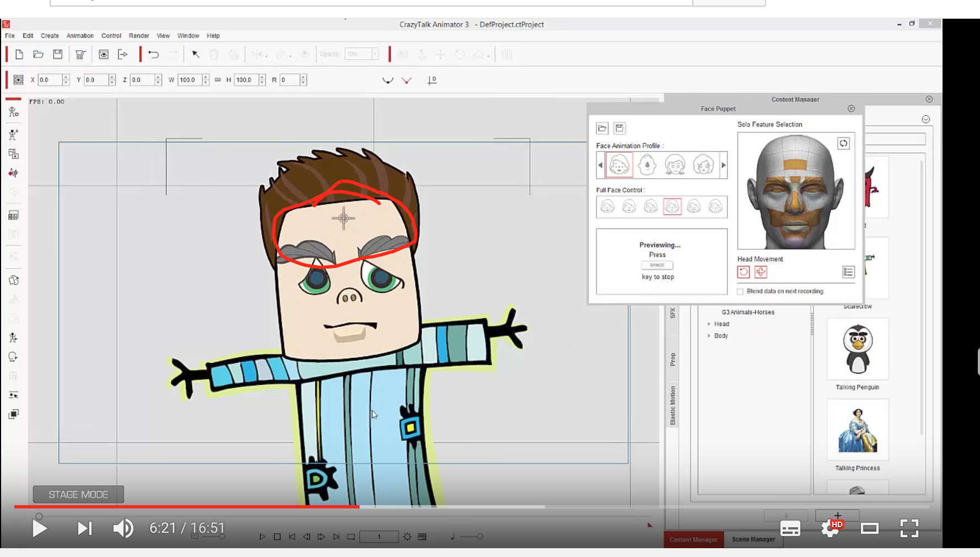The image size is (980, 557).
Task: Save the Face Puppet profile with the disk icon
Action: click(x=620, y=128)
